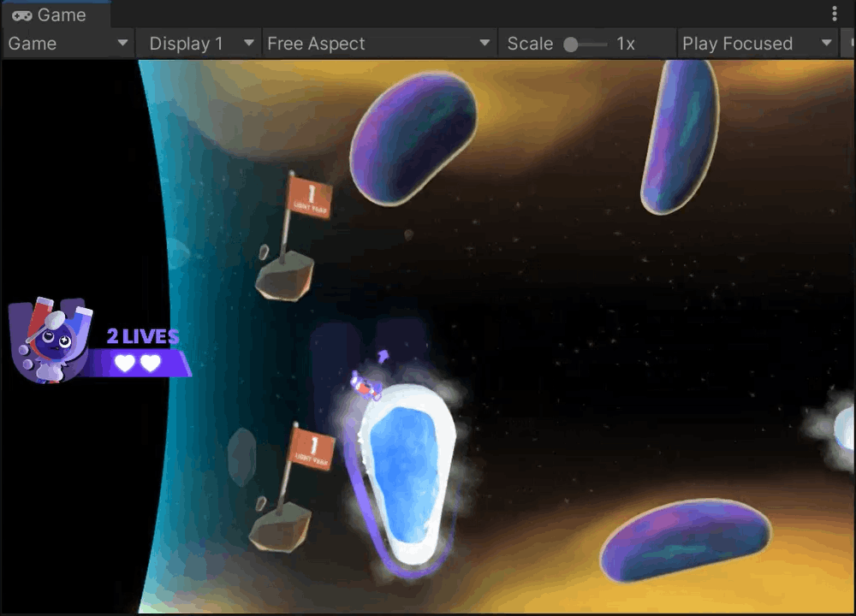Click the small red car on the ice planet
This screenshot has width=856, height=616.
pyautogui.click(x=366, y=386)
